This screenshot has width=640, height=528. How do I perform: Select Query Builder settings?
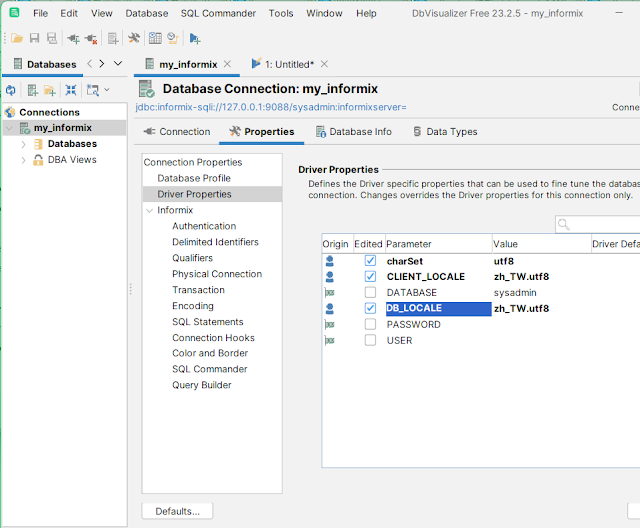202,385
